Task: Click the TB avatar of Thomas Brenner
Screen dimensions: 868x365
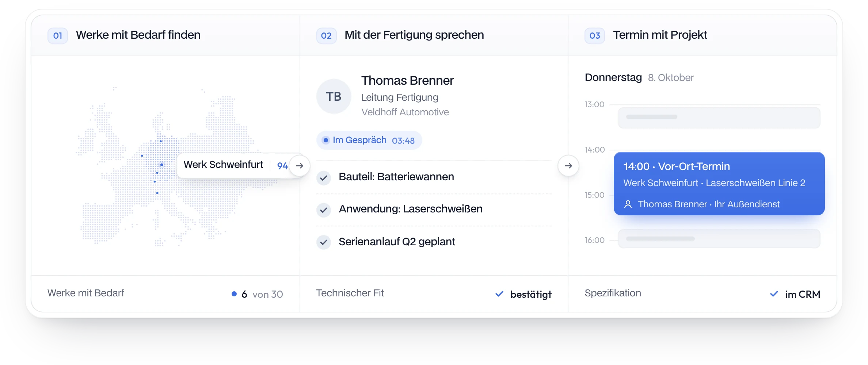Action: (334, 96)
